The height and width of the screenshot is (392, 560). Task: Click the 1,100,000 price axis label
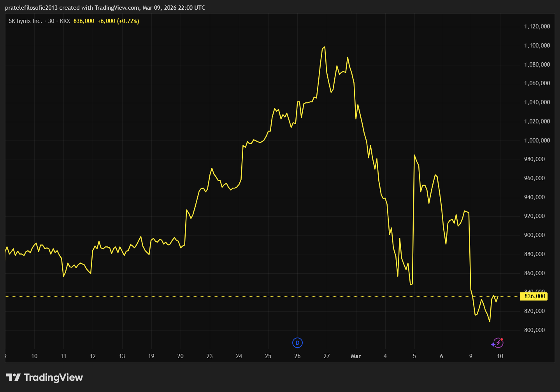pos(537,46)
